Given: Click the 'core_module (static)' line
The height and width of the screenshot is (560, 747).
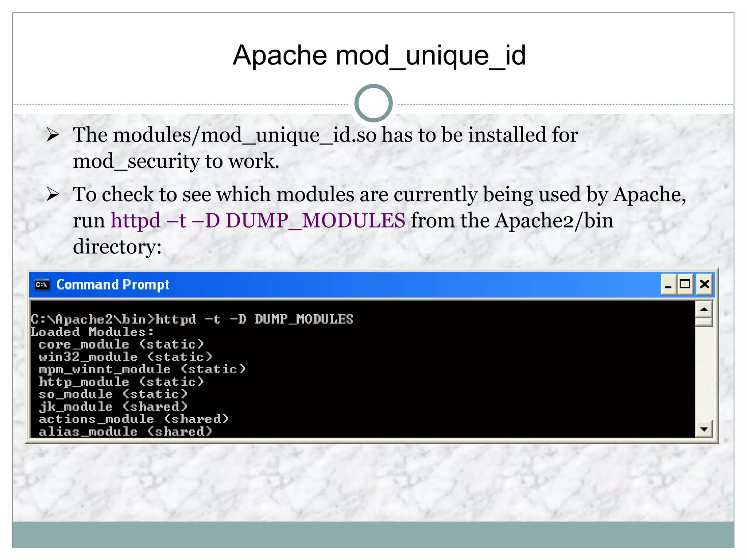Looking at the screenshot, I should (x=121, y=344).
